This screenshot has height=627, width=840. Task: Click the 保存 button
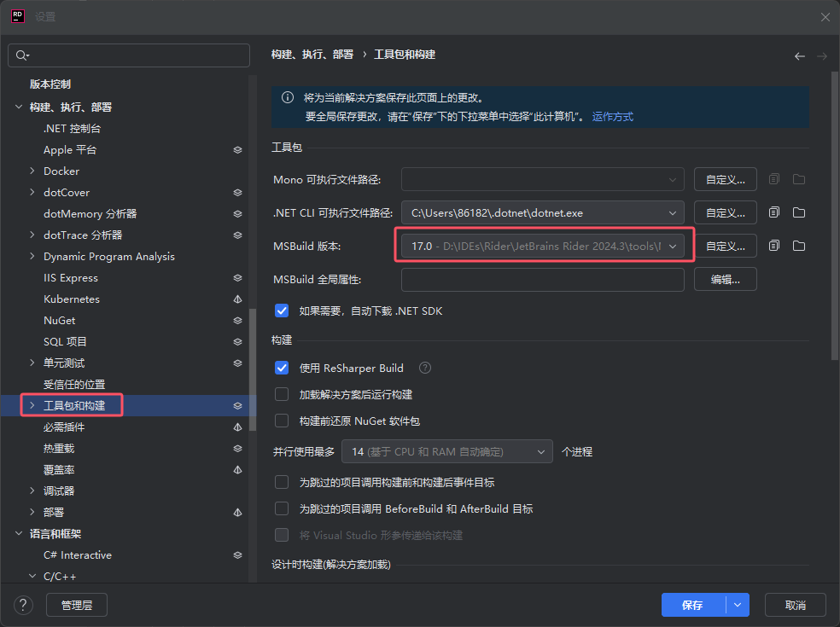coord(693,605)
